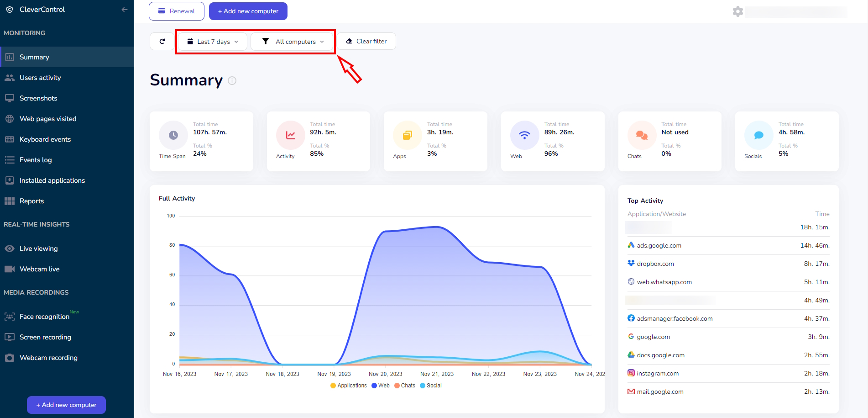Viewport: 868px width, 418px height.
Task: Click the Renewal button
Action: (176, 11)
